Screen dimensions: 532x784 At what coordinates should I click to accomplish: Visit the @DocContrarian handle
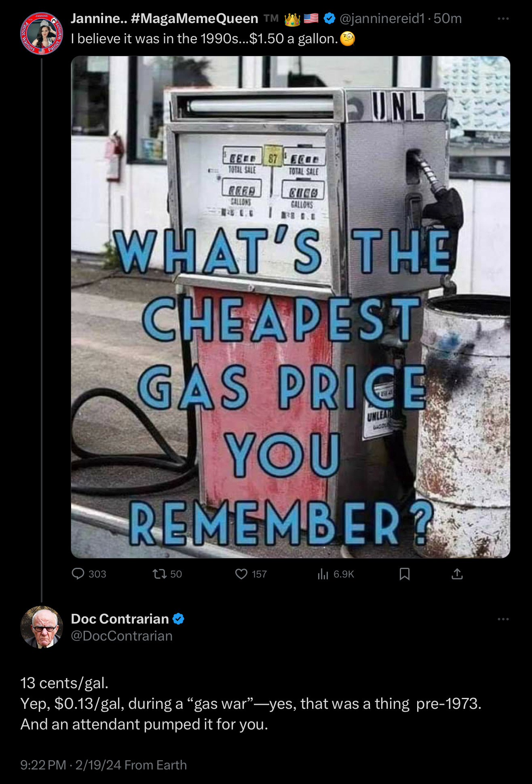coord(122,636)
